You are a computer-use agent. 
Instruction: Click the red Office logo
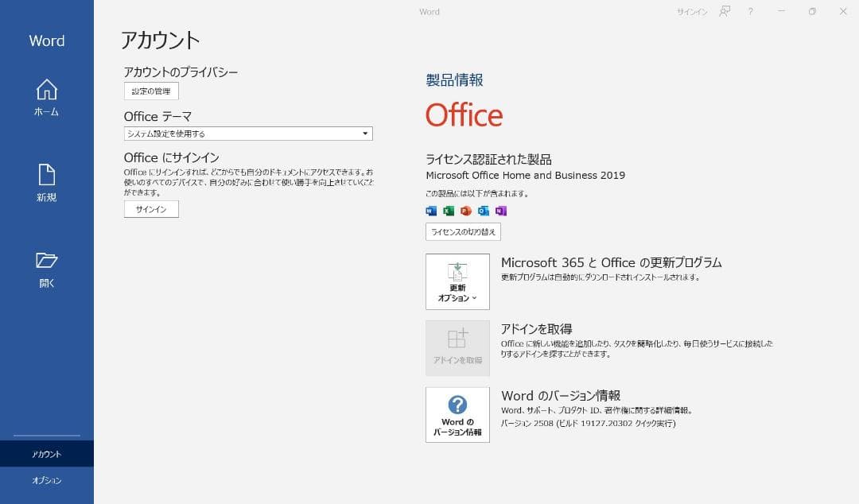464,115
